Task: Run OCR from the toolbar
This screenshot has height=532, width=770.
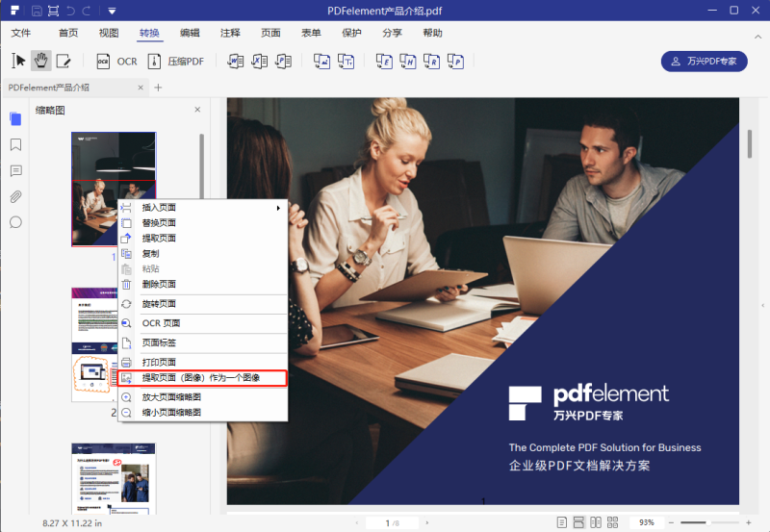Action: (116, 62)
